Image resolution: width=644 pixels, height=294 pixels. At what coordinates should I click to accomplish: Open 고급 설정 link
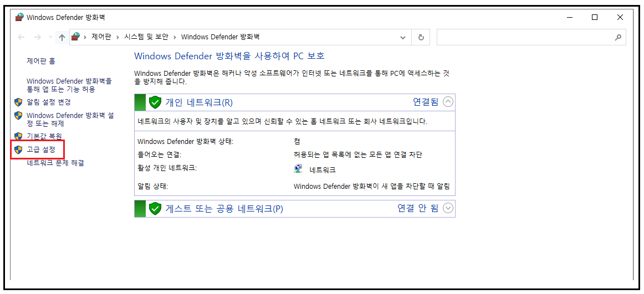[40, 149]
